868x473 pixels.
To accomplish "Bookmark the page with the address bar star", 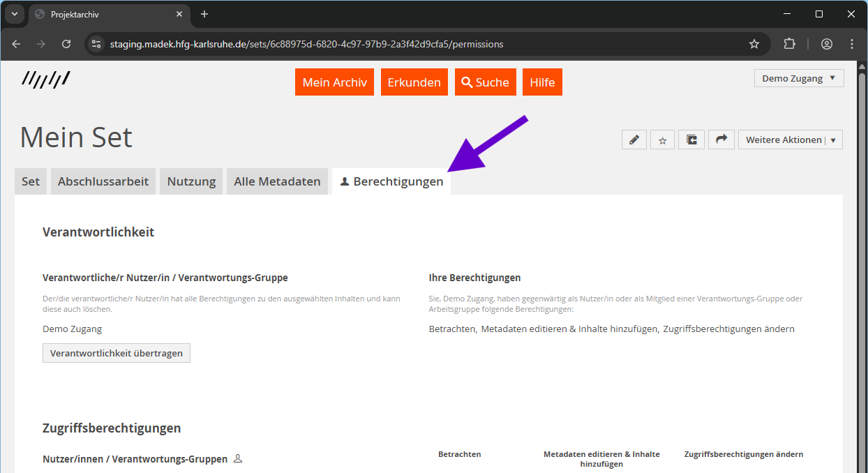I will pos(754,43).
